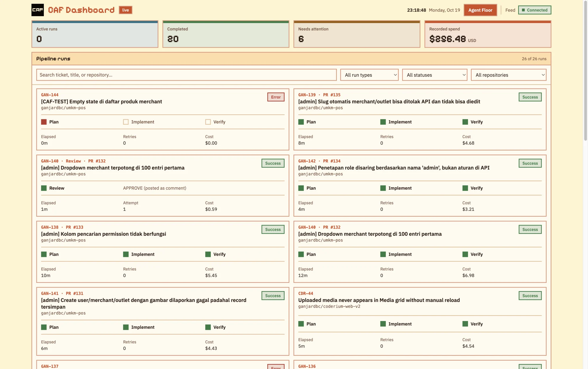Click the Success badge on GAN-139

(x=530, y=97)
